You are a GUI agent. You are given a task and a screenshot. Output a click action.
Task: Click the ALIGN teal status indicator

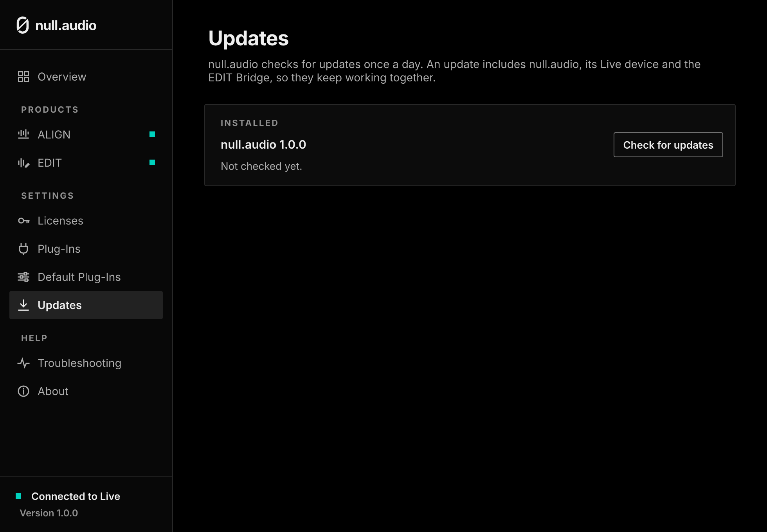click(x=152, y=134)
